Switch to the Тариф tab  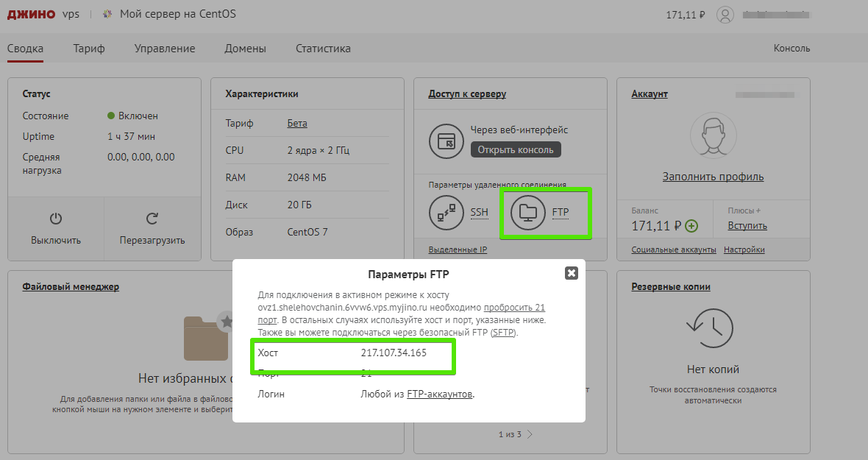(88, 48)
